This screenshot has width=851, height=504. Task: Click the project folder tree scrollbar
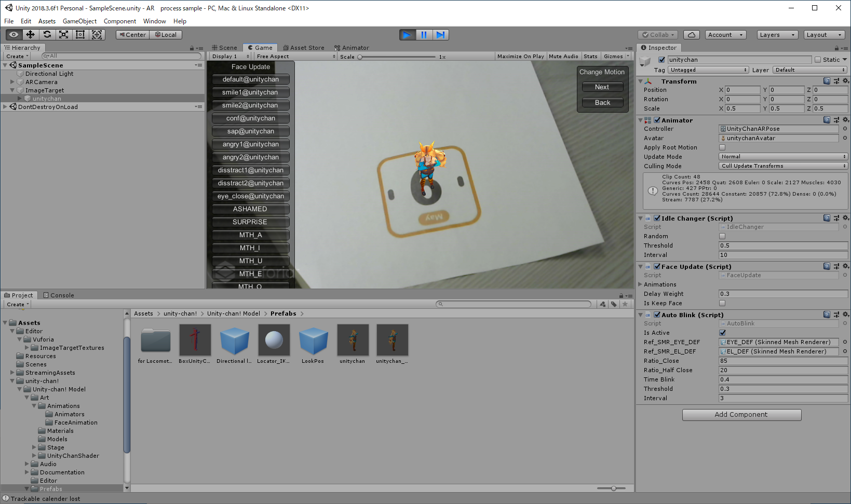pyautogui.click(x=127, y=396)
